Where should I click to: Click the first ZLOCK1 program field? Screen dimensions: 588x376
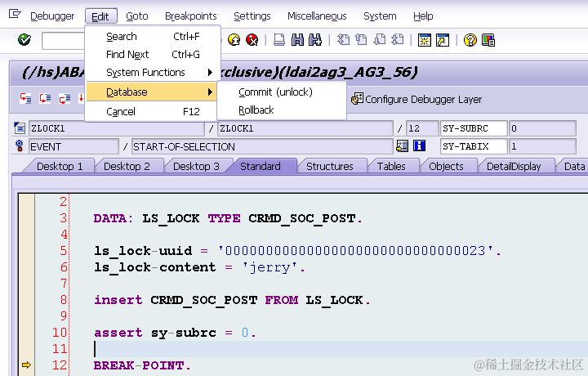[116, 128]
